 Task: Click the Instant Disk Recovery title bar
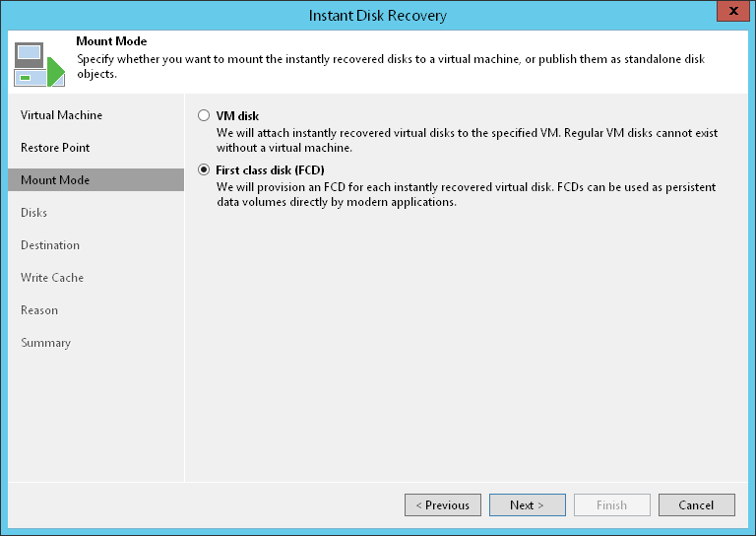(x=378, y=15)
